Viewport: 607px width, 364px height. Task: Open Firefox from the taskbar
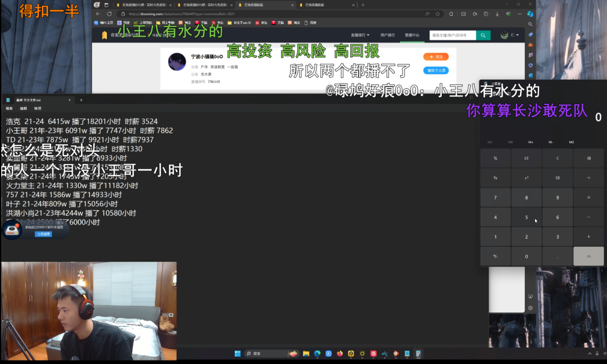[x=340, y=353]
